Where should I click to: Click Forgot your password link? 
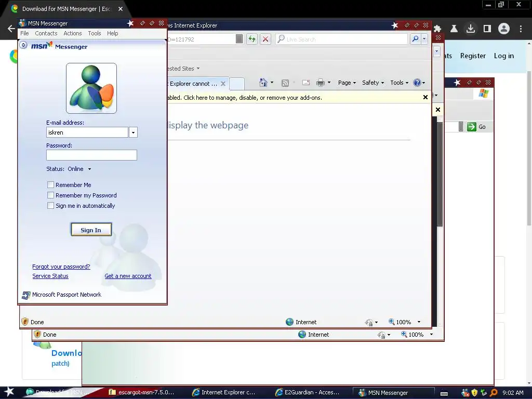point(61,267)
